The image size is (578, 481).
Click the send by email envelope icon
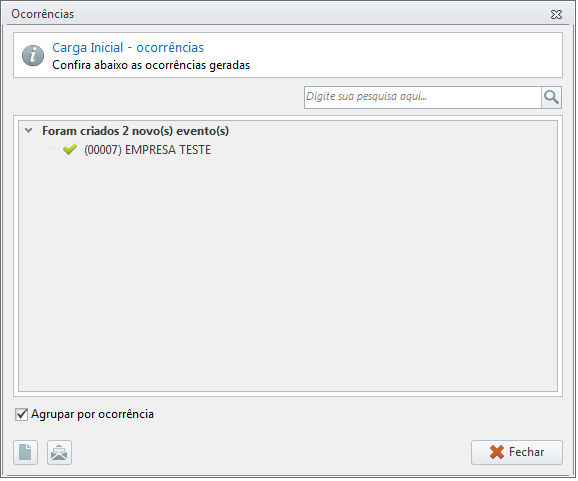(x=59, y=452)
